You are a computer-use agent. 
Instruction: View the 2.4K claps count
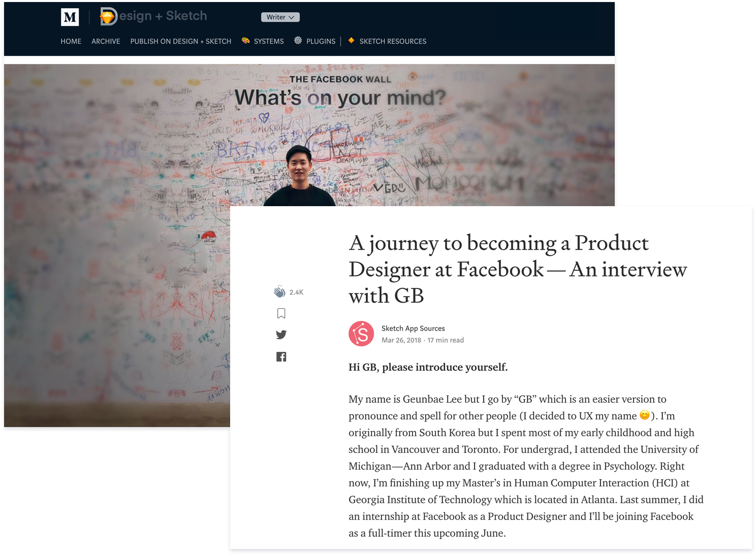coord(296,292)
